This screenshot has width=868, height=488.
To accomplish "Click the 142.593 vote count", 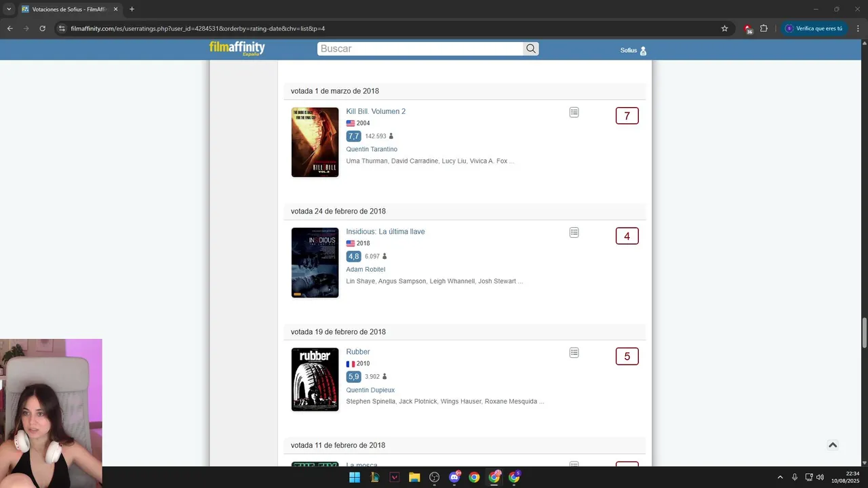I will 376,136.
